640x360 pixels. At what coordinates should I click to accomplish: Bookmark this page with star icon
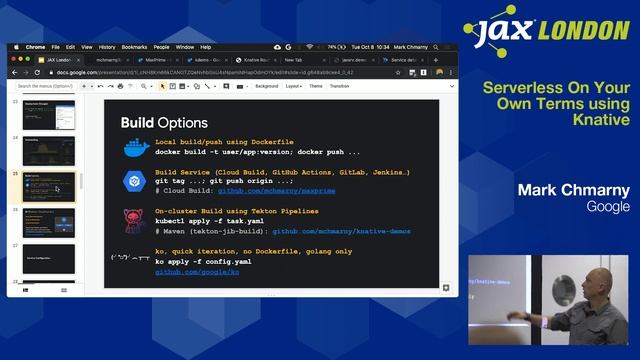[398, 73]
